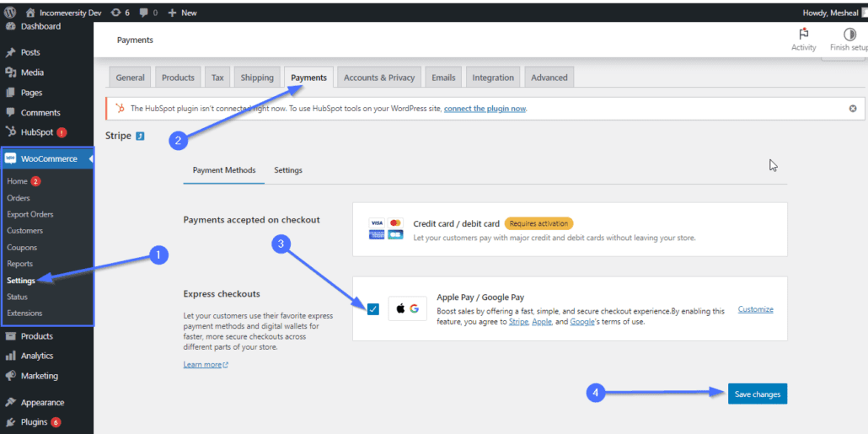This screenshot has width=868, height=434.
Task: Toggle the Apple Pay / Google Pay checkbox
Action: 373,309
